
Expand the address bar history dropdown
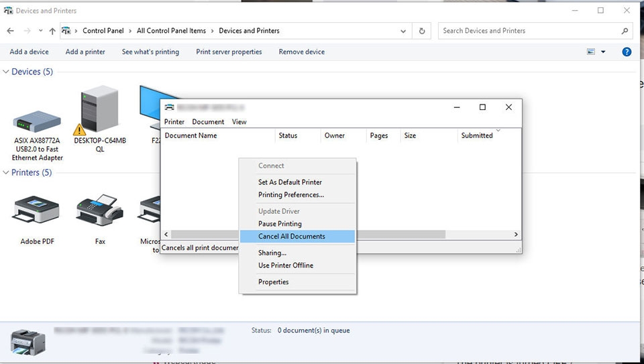pos(403,31)
